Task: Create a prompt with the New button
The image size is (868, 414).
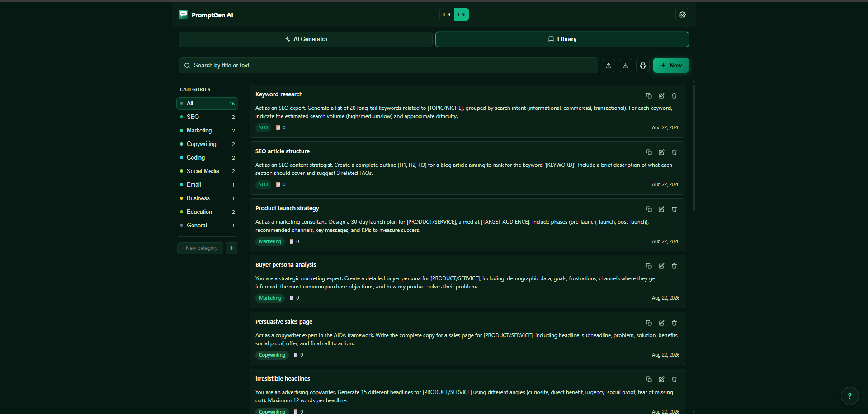Action: (671, 66)
